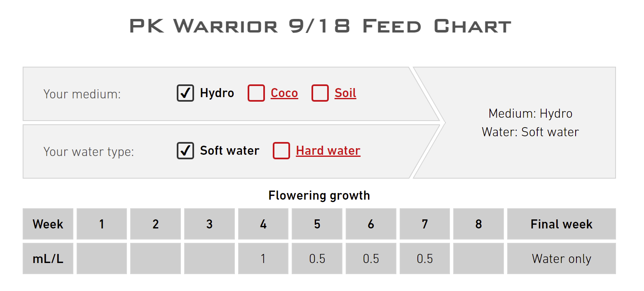Select the Hydro label text

(217, 93)
